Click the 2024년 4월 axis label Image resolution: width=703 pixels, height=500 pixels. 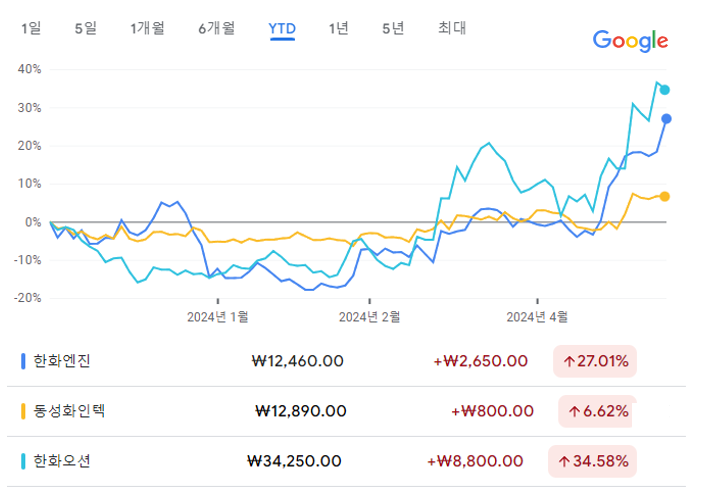[537, 317]
